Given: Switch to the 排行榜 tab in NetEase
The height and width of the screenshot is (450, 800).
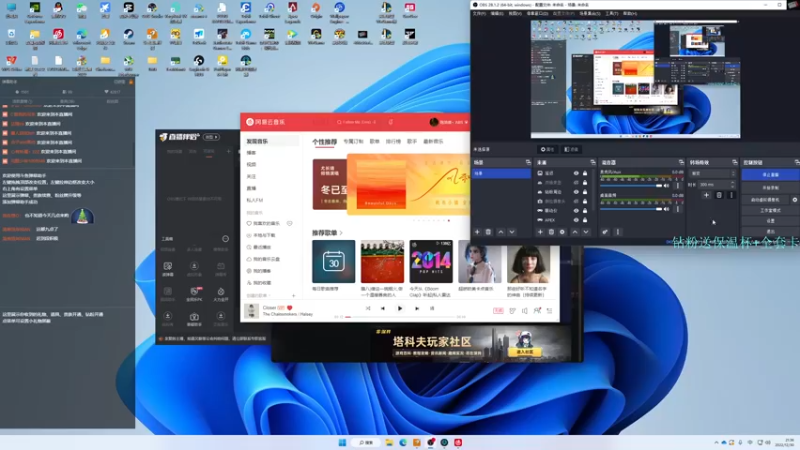Looking at the screenshot, I should 393,141.
